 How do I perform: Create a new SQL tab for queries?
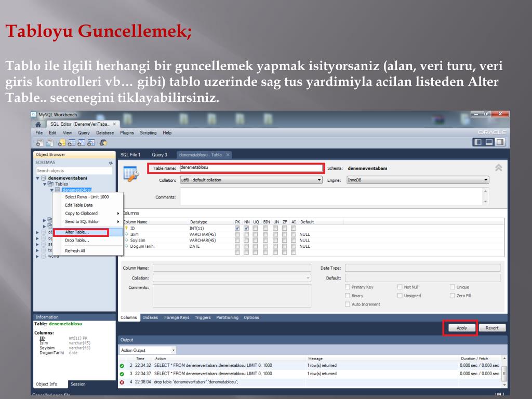[x=39, y=143]
